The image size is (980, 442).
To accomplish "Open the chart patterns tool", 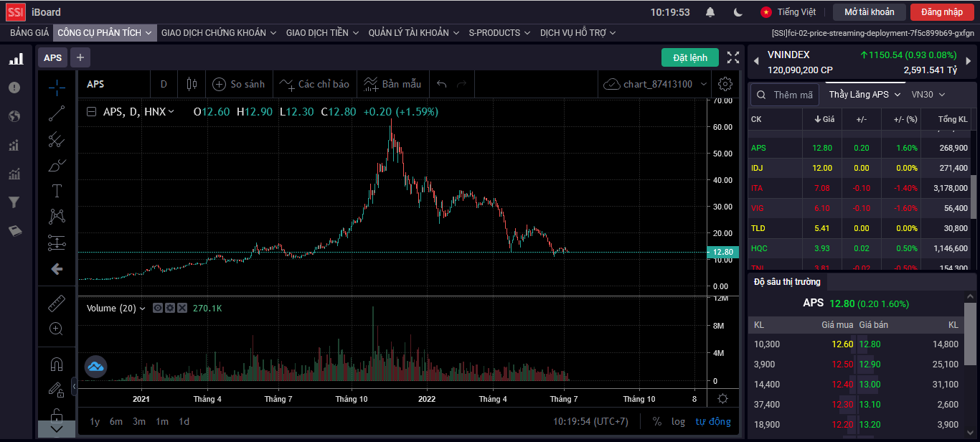I will click(57, 217).
